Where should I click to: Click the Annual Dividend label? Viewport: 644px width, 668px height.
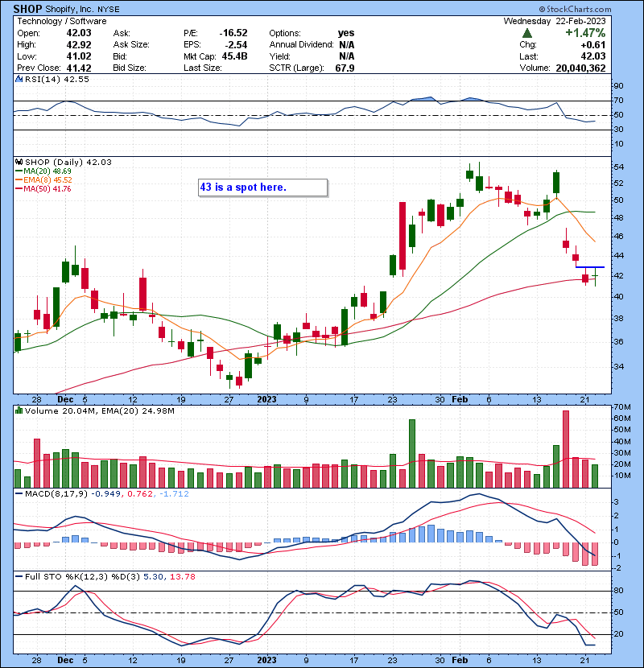tap(301, 45)
